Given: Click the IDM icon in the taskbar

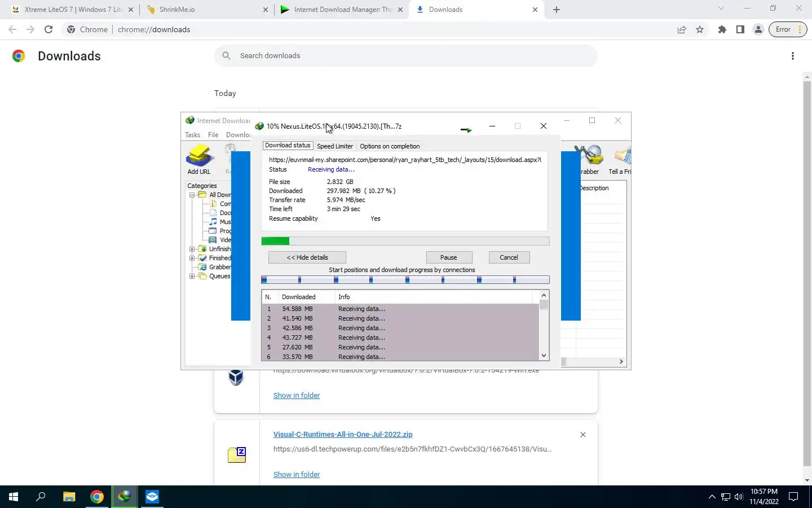Looking at the screenshot, I should tap(124, 497).
